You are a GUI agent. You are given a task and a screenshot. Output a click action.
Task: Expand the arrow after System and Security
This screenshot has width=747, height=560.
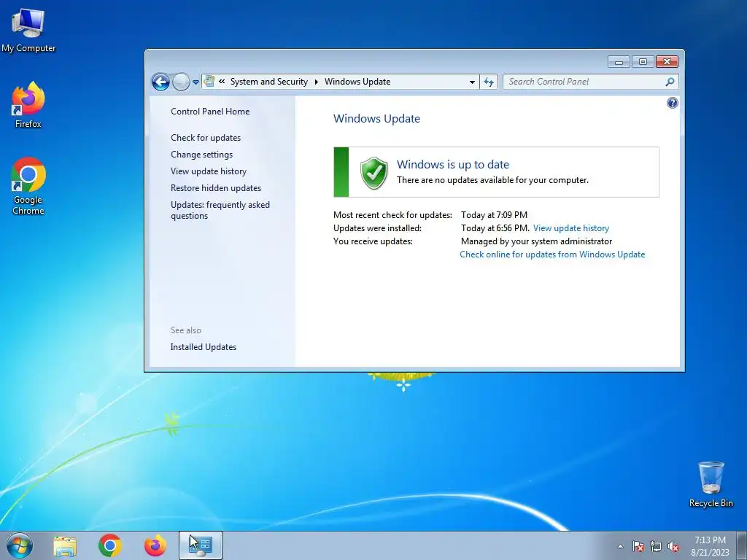tap(316, 82)
